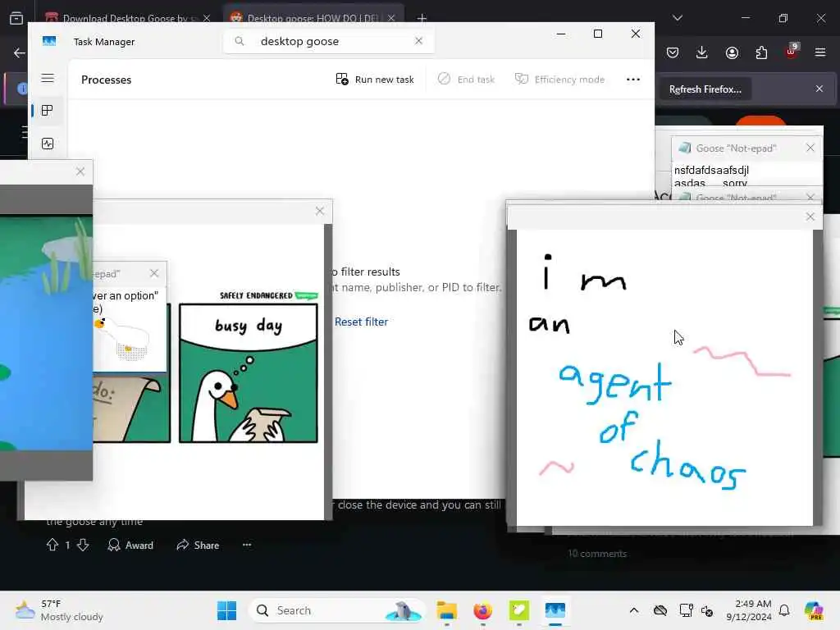Viewport: 840px width, 630px height.
Task: Close the 'ver an option' Not-epad window
Action: point(154,273)
